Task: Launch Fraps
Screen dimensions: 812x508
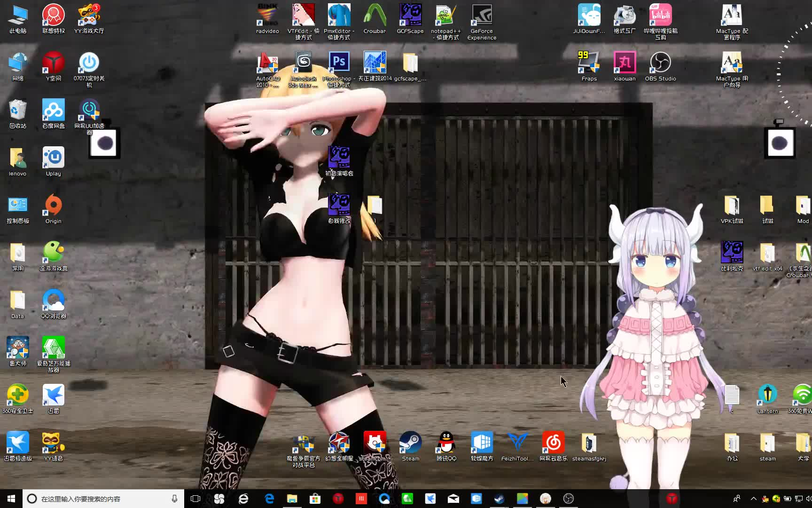Action: (x=589, y=66)
